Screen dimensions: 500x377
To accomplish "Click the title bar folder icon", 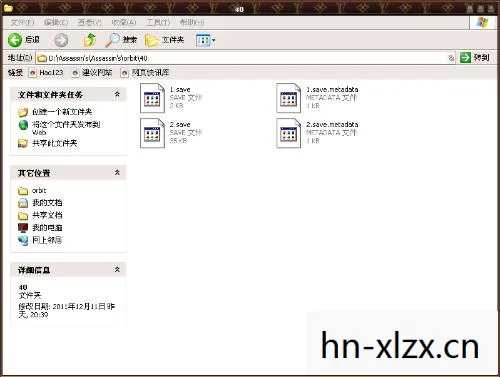I will (8, 8).
